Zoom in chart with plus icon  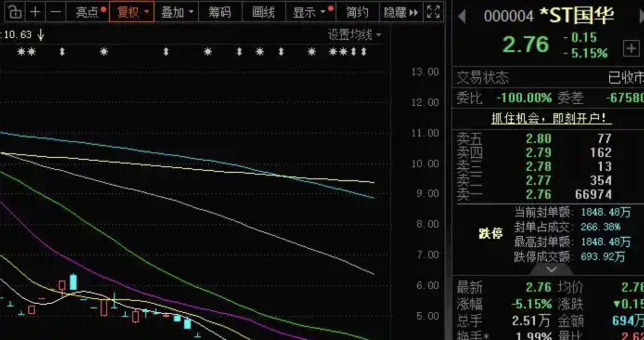pyautogui.click(x=35, y=12)
